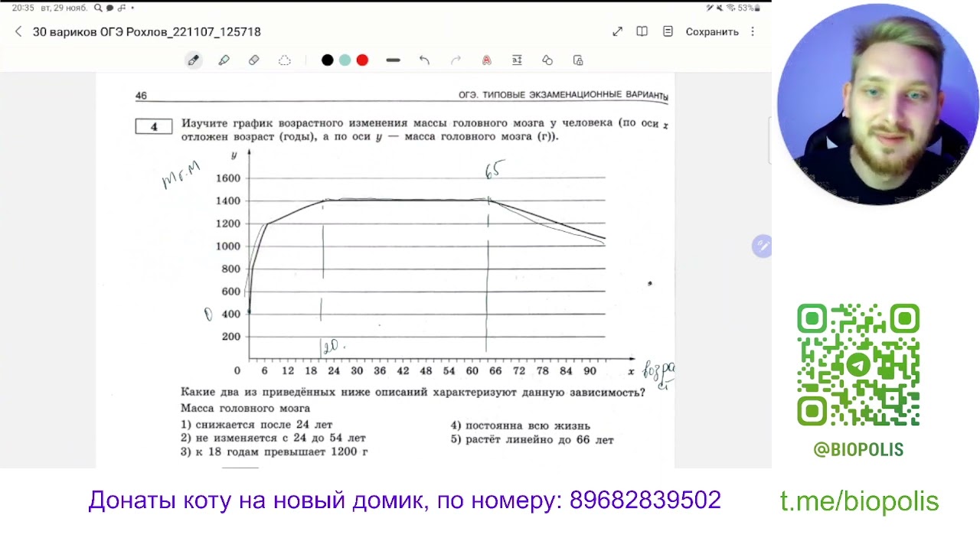
Task: Open reading mode with the book icon
Action: coord(642,31)
